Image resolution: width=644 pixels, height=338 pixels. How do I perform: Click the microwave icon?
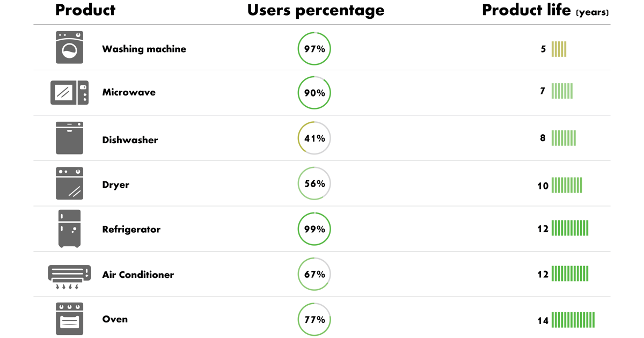point(69,93)
